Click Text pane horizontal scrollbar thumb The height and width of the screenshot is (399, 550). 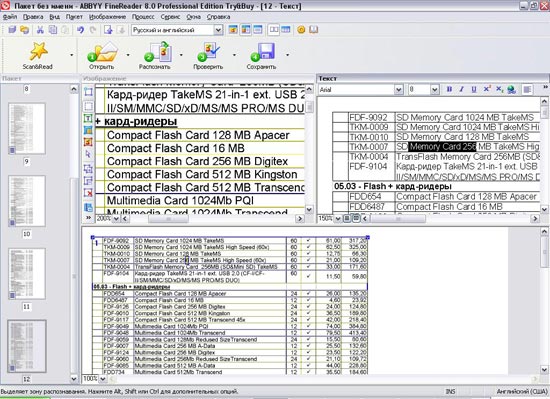coord(398,219)
